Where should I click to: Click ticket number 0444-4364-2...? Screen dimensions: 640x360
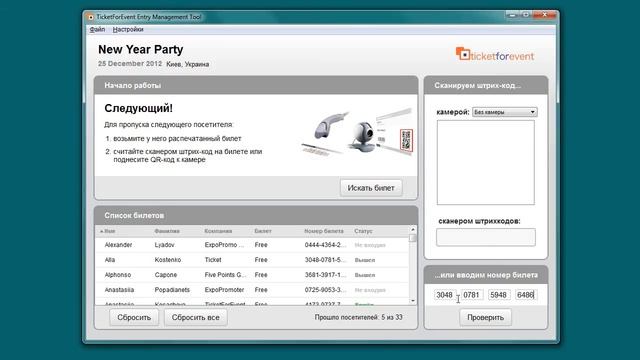325,245
